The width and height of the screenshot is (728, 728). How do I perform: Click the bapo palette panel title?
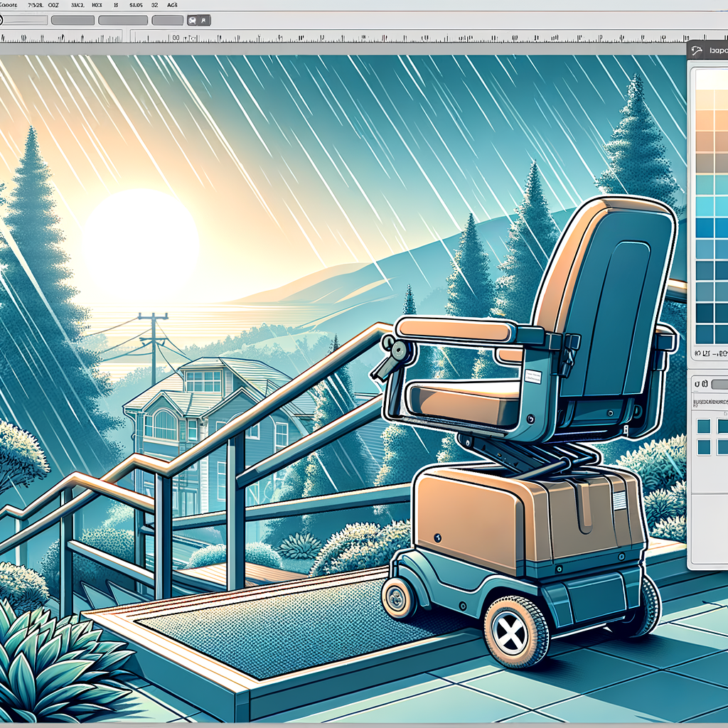pyautogui.click(x=719, y=50)
